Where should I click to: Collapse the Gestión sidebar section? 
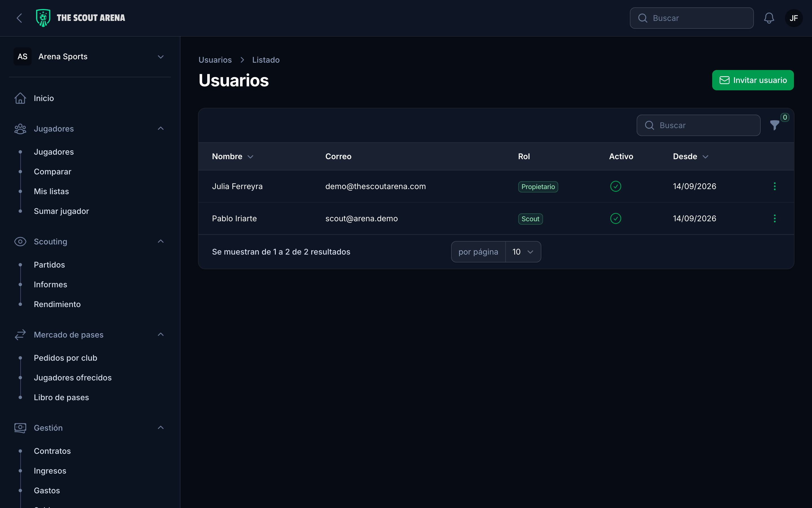(160, 428)
